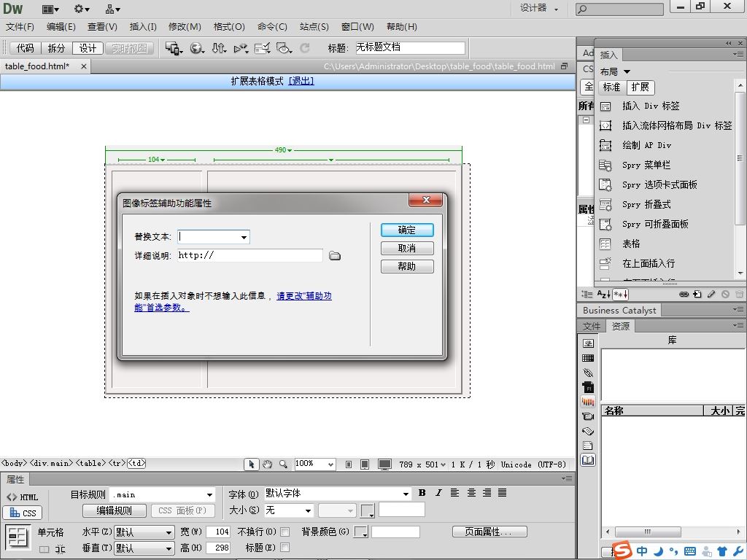Switch to 代码 view
The image size is (747, 560).
[x=26, y=48]
